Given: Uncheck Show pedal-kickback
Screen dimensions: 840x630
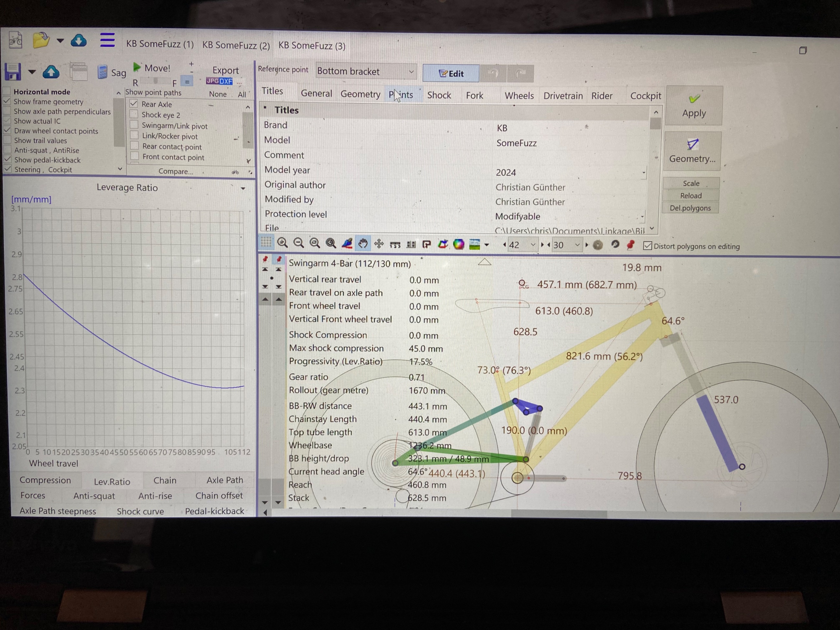Looking at the screenshot, I should (x=7, y=160).
